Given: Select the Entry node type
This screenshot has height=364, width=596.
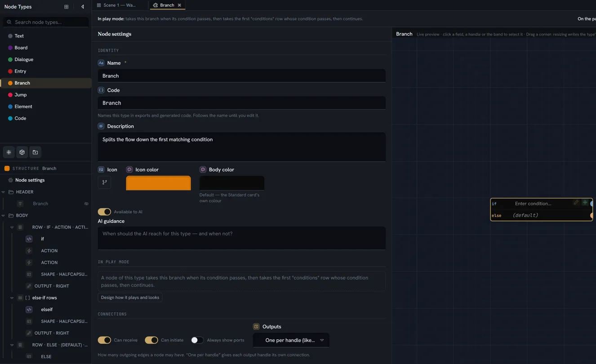Looking at the screenshot, I should 46,71.
